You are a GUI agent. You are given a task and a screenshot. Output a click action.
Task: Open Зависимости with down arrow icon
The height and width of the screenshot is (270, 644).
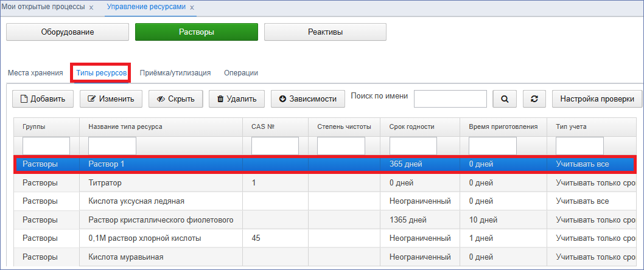click(x=307, y=99)
